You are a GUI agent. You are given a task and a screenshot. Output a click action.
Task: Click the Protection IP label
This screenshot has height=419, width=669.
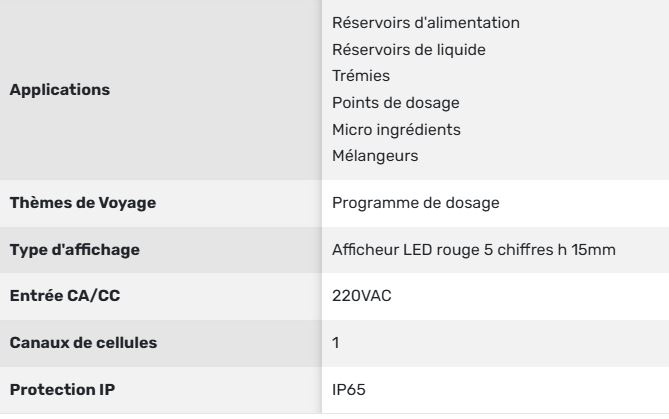62,391
